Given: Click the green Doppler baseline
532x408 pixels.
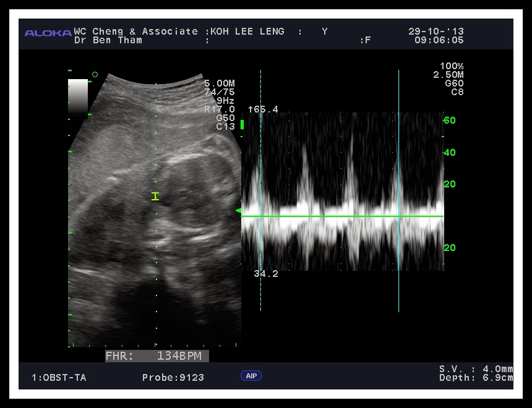Looking at the screenshot, I should coord(342,216).
